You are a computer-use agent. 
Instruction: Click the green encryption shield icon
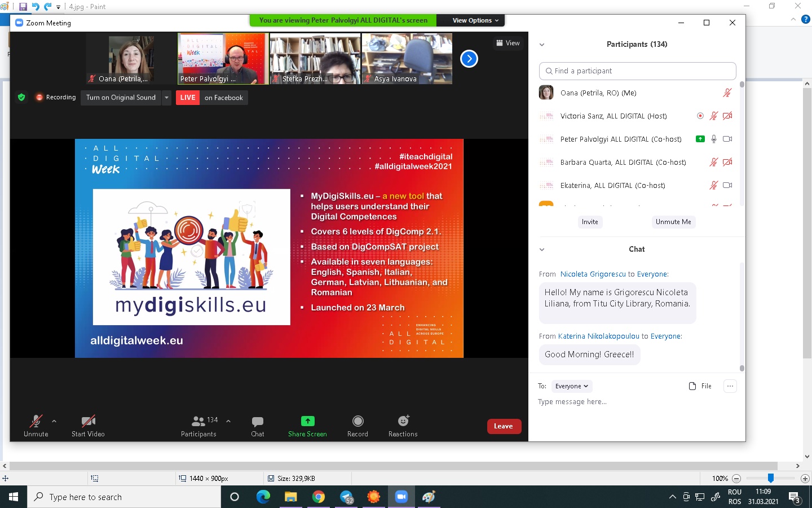(21, 97)
